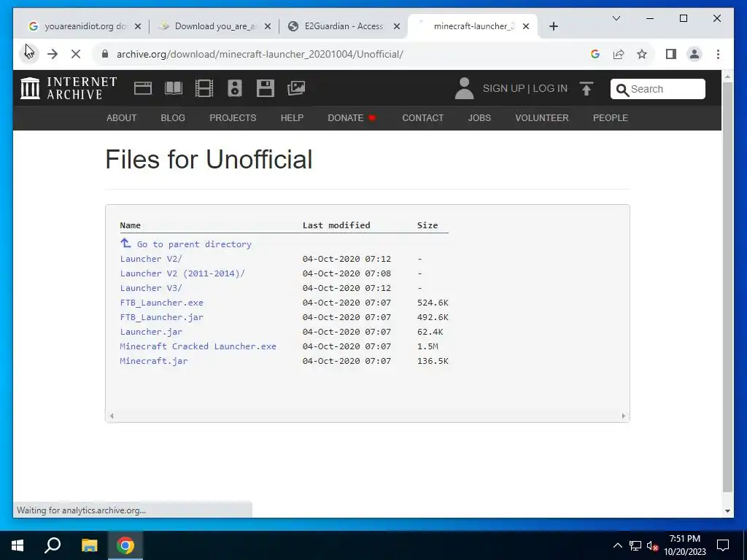747x560 pixels.
Task: Open the Launcher V2/ folder link
Action: point(151,259)
